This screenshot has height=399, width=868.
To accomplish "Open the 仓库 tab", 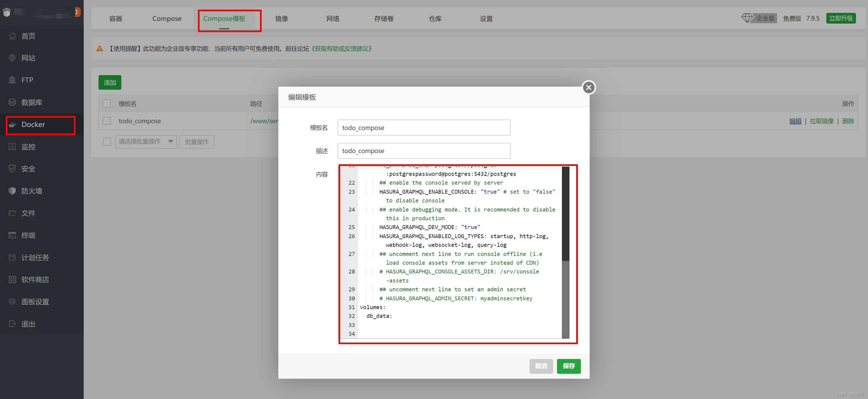I will (x=435, y=19).
